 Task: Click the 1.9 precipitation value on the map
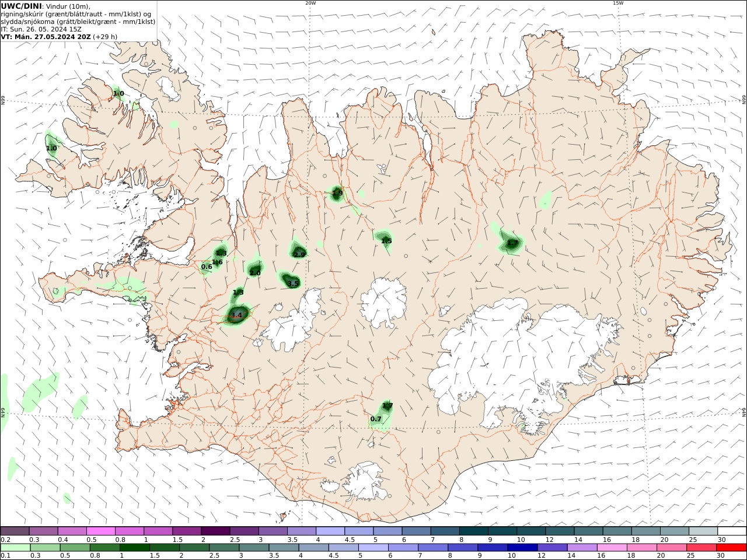pos(337,193)
